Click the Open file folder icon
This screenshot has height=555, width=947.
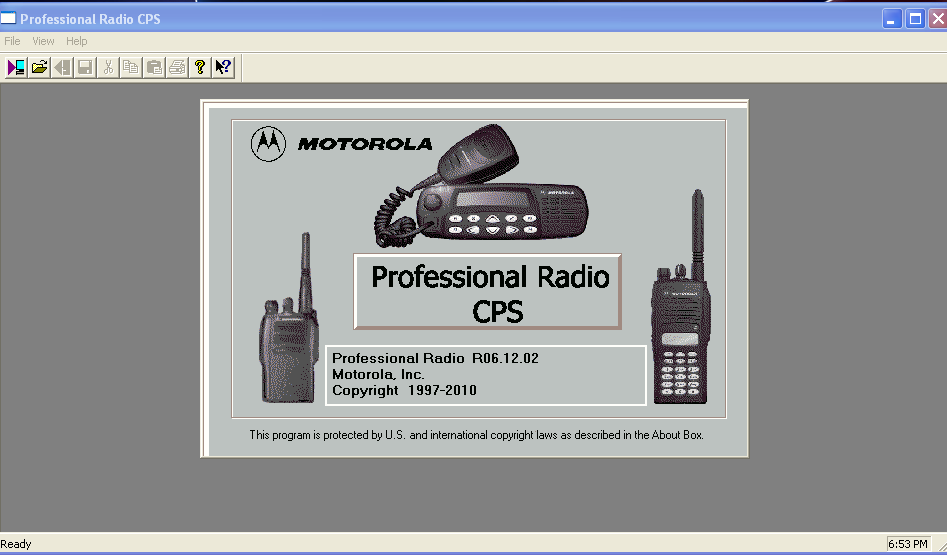tap(39, 67)
